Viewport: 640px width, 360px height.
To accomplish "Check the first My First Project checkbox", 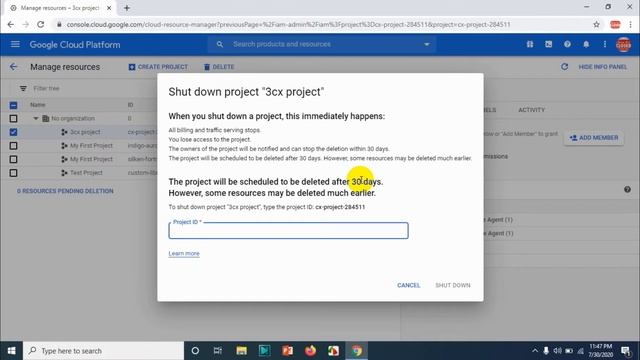I will tap(13, 146).
